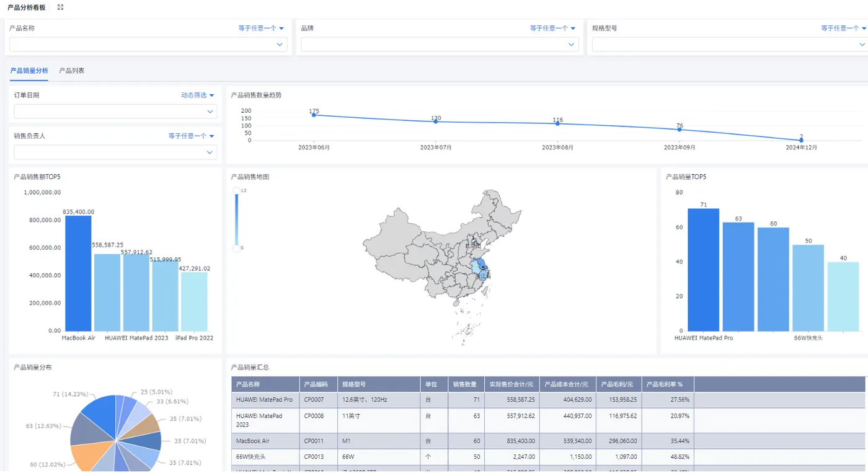Click the 12.6英寸、120Hz specification cell
This screenshot has height=473, width=868.
(379, 400)
